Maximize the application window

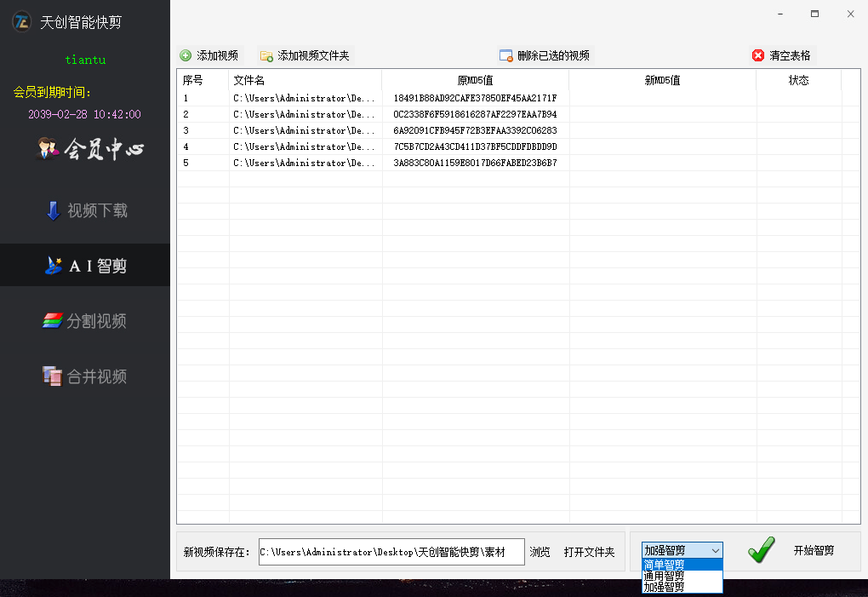click(815, 14)
